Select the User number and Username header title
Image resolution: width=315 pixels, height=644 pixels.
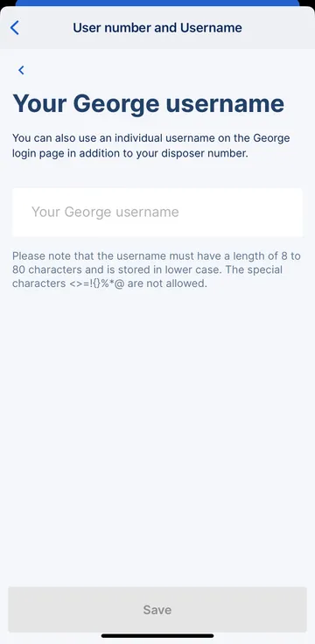[x=157, y=27]
